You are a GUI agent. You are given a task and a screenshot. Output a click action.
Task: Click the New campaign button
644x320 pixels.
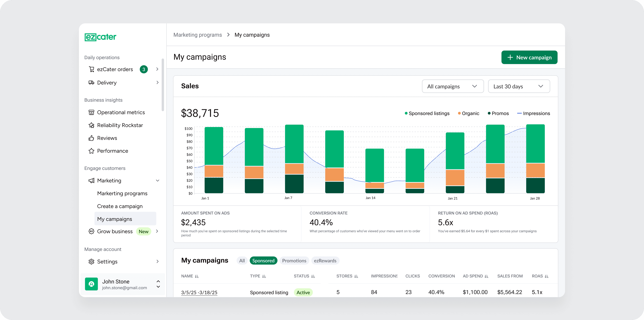529,58
